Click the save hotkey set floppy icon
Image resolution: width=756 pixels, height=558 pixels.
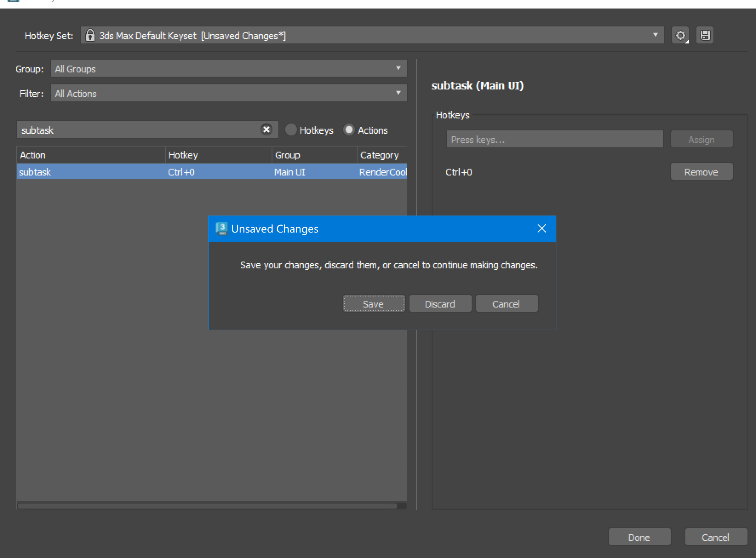[x=705, y=35]
